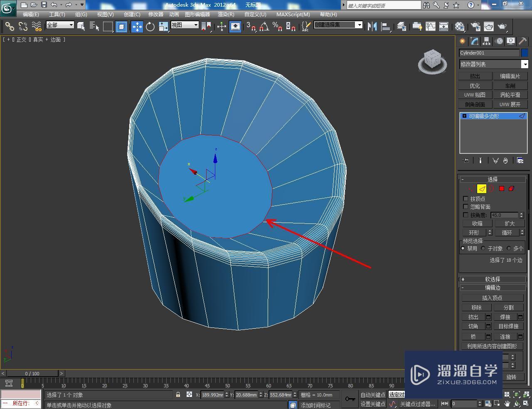
Task: Click Cylinder001 object color swatch
Action: click(525, 53)
